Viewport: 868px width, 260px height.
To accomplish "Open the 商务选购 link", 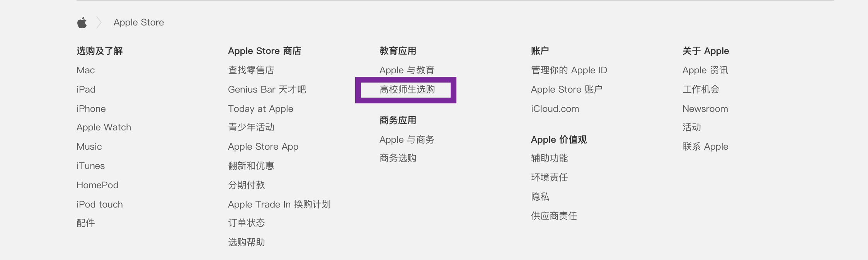I will [398, 158].
